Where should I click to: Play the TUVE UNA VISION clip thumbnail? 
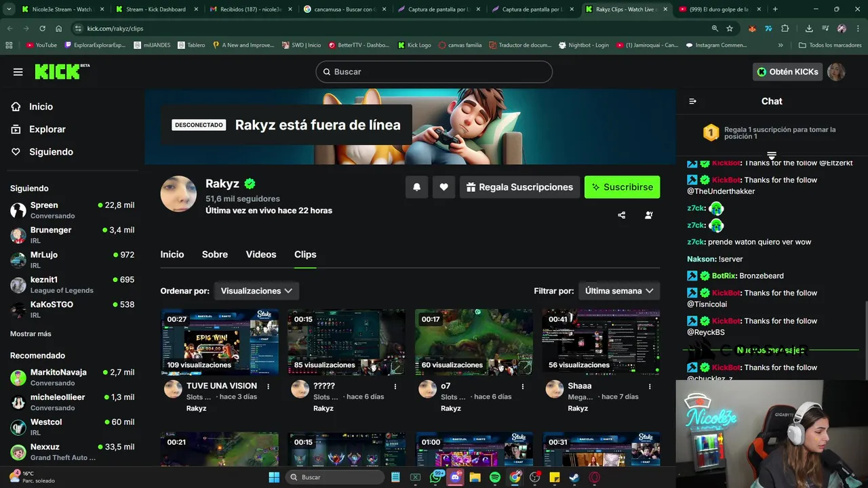[x=220, y=342]
